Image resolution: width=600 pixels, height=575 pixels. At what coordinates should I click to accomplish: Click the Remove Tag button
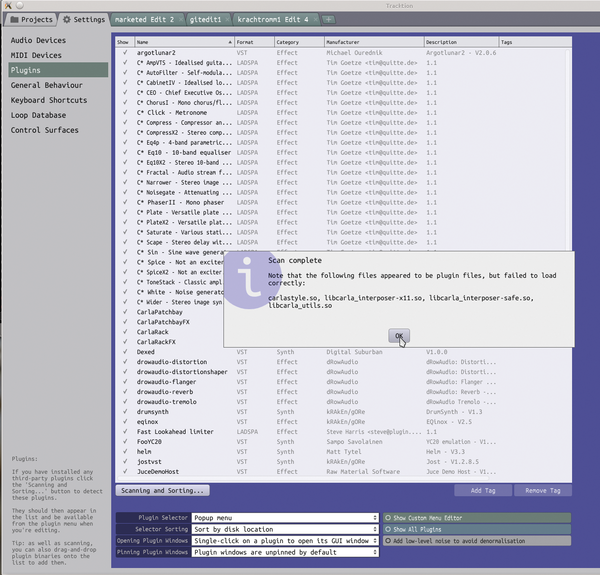pyautogui.click(x=543, y=490)
